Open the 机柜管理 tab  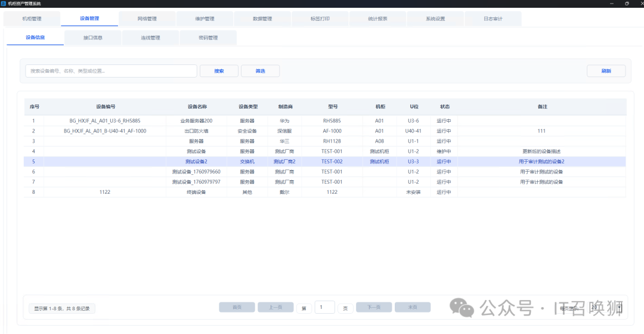point(32,18)
